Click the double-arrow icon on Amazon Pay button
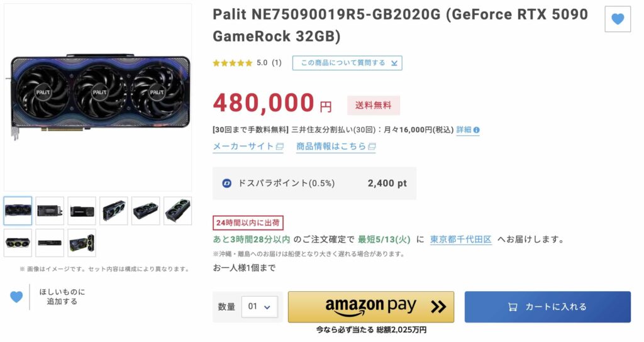Viewport: 644px width, 342px height. point(438,306)
